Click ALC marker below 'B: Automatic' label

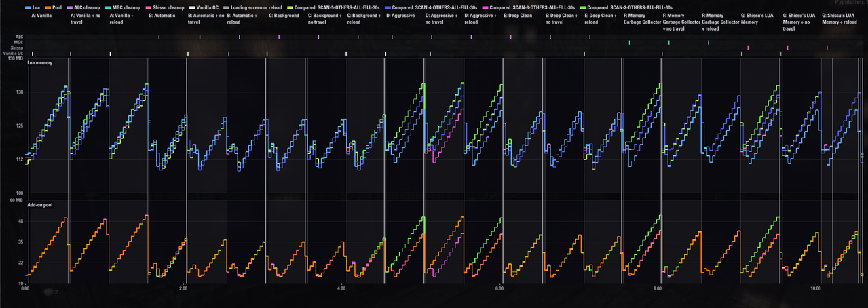click(x=159, y=37)
